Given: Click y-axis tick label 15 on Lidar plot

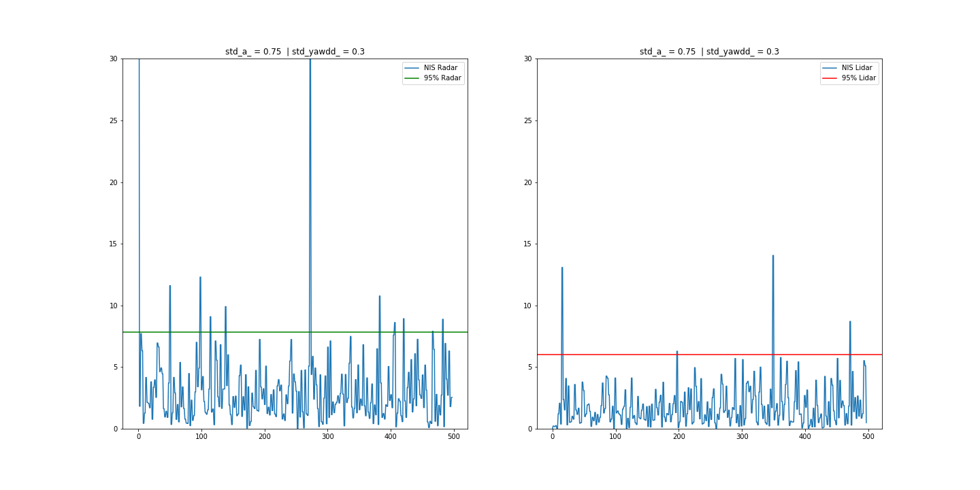Looking at the screenshot, I should [x=528, y=244].
